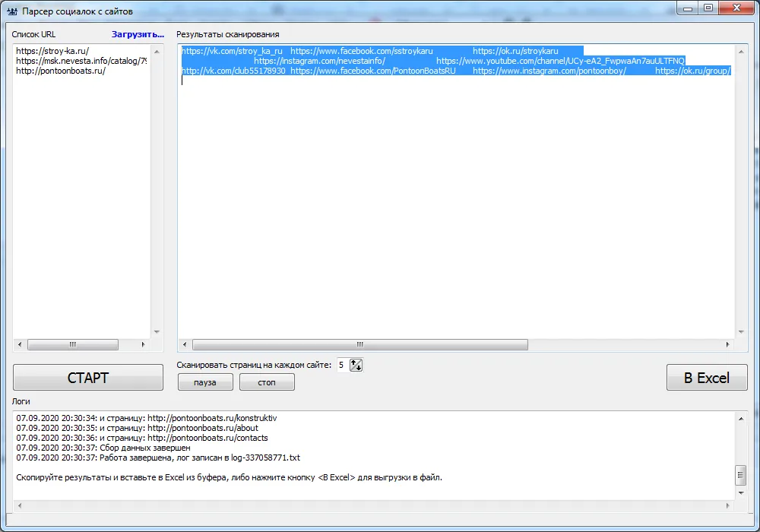This screenshot has height=532, width=760.
Task: Select the https://stroy-ka.ru/ entry in URL list
Action: (52, 51)
